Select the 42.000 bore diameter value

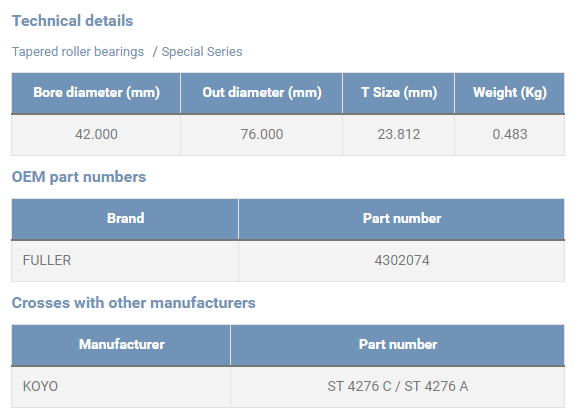point(96,134)
